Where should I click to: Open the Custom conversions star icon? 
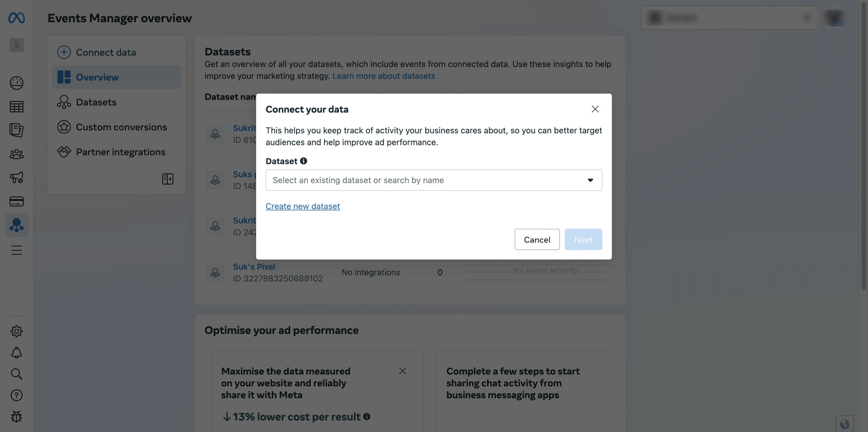click(x=64, y=127)
